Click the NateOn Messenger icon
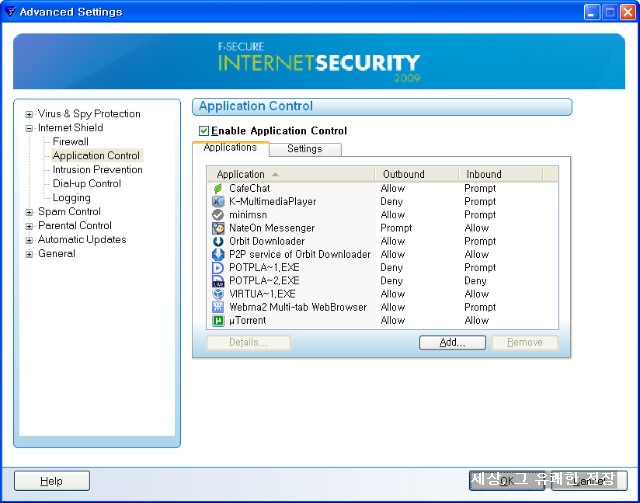 tap(218, 228)
